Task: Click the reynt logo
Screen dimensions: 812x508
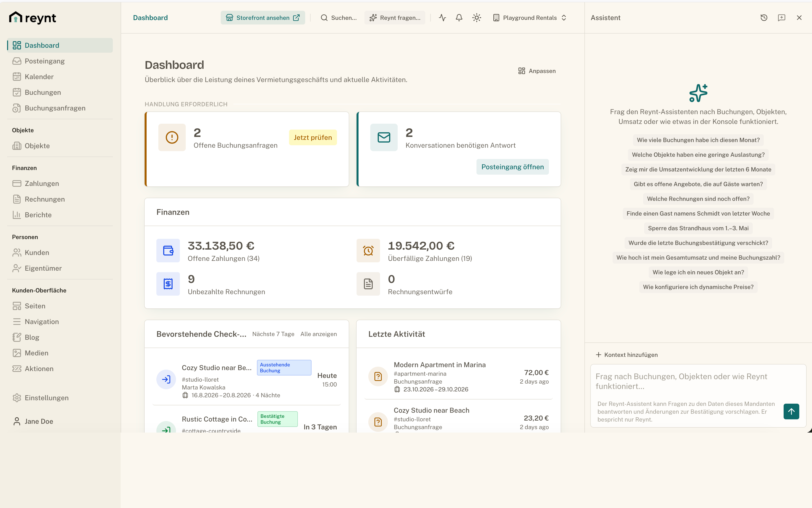Action: [33, 18]
